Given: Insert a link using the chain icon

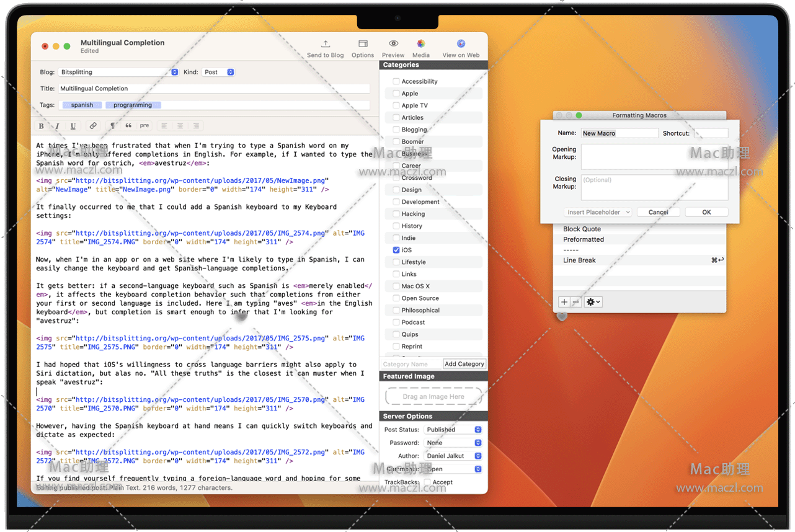Looking at the screenshot, I should (93, 126).
